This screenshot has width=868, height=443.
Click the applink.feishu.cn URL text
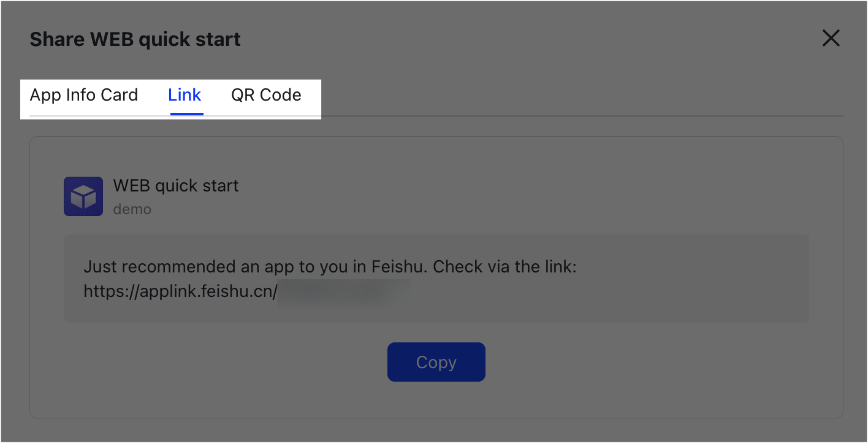(181, 291)
